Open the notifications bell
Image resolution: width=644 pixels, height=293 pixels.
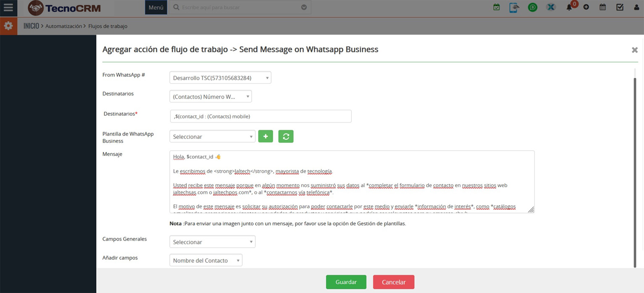click(x=569, y=7)
